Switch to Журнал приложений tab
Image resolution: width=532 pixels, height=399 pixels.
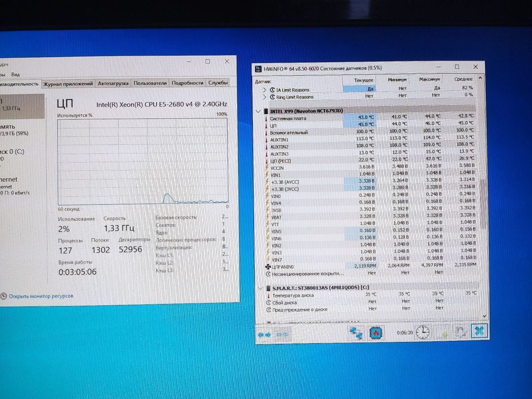click(68, 83)
